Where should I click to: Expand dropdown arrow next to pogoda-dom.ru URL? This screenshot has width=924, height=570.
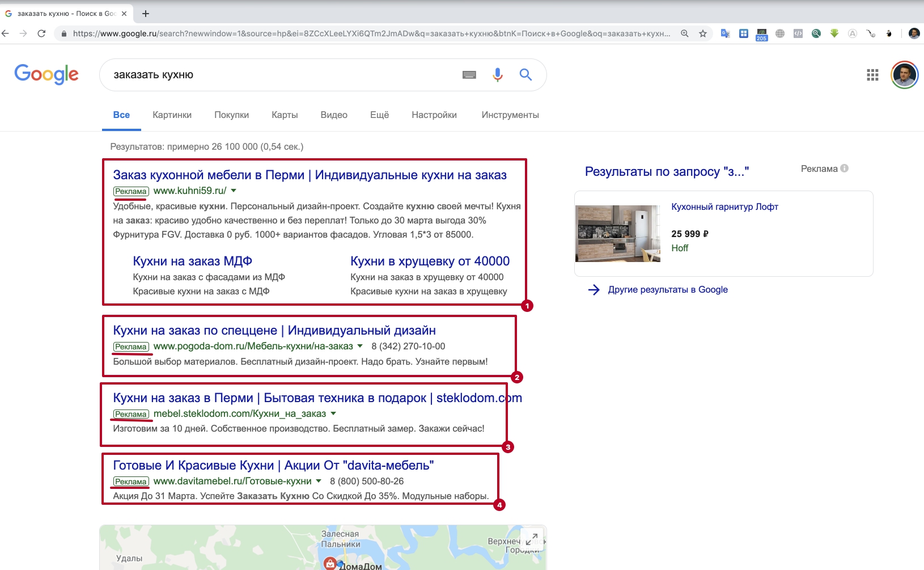(x=360, y=346)
